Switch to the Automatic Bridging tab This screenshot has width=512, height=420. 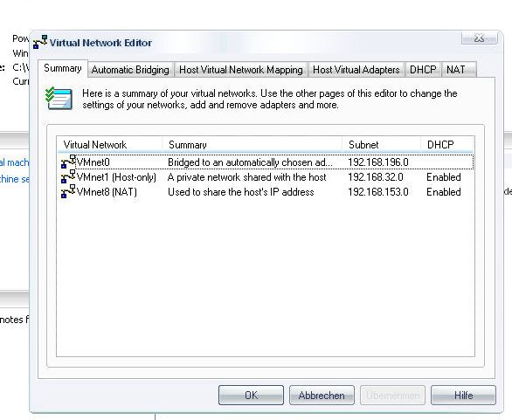point(130,70)
